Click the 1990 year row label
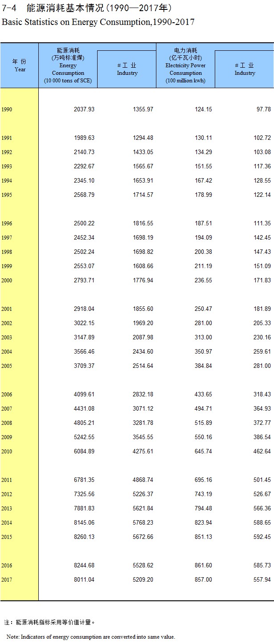Screen dimensions: 274x644 (7, 110)
